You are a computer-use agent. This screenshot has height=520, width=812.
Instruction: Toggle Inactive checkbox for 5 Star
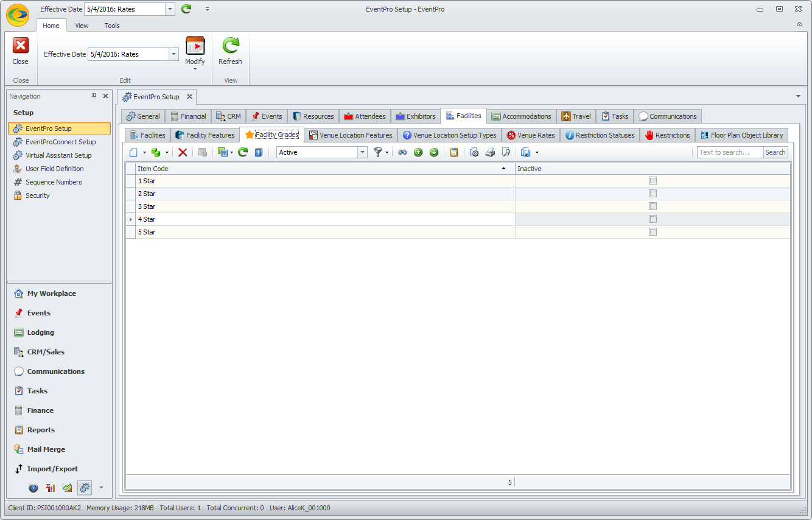point(653,232)
